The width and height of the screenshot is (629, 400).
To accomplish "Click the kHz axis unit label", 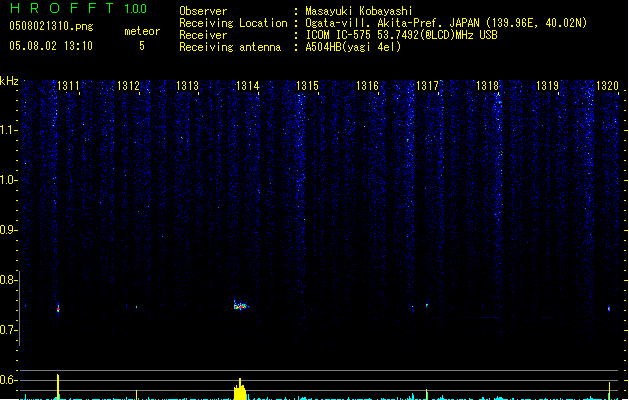I will pos(9,81).
